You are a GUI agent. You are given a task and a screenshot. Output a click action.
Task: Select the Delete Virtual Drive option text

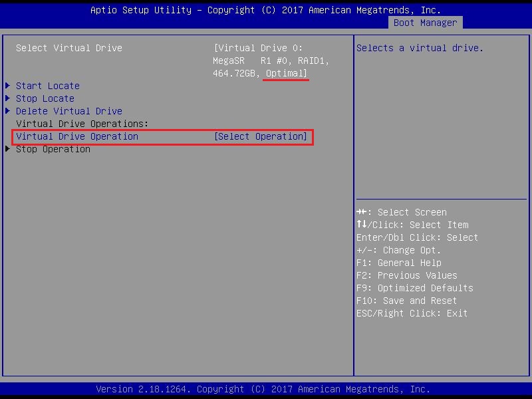pos(69,111)
